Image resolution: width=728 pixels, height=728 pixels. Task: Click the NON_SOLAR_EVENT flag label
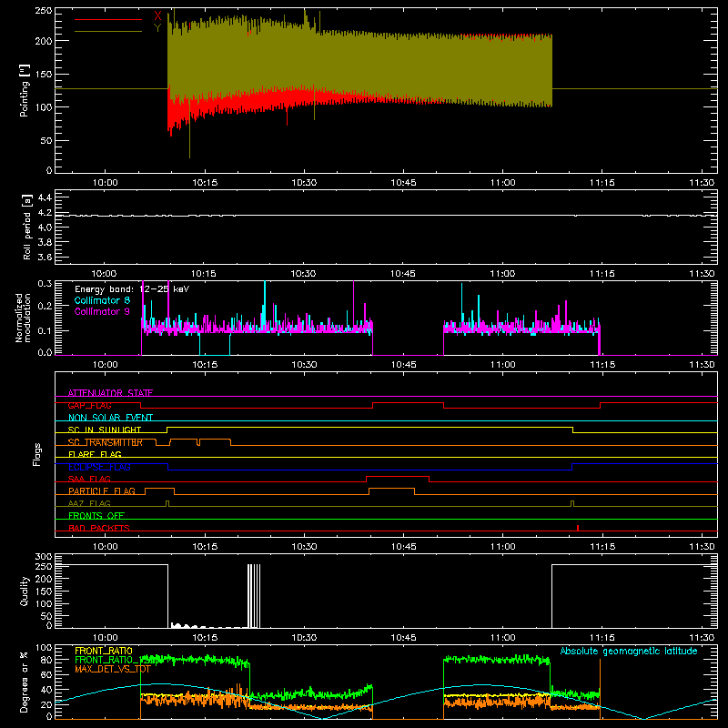110,418
